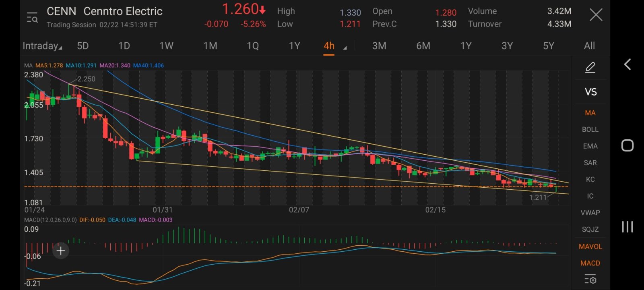Screen dimensions: 644x290
Task: Tap the Low 1.211 value in header
Action: pos(350,24)
